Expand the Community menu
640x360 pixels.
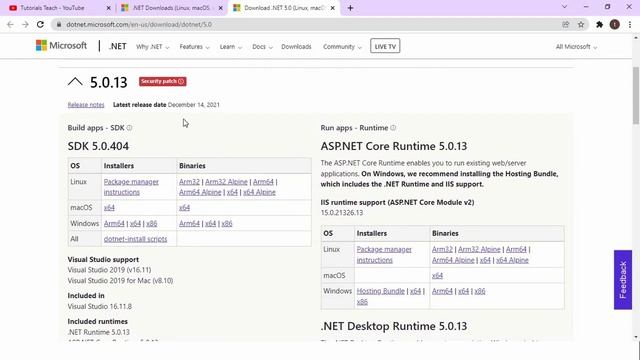342,47
